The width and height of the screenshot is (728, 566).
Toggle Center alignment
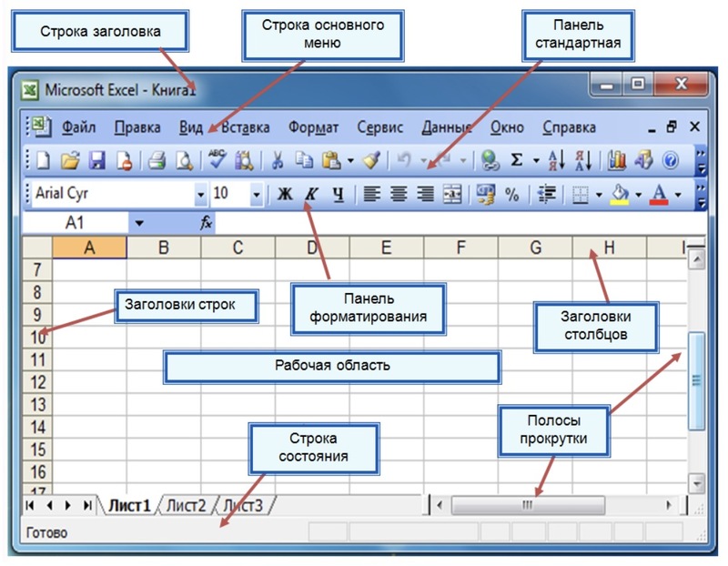click(399, 194)
